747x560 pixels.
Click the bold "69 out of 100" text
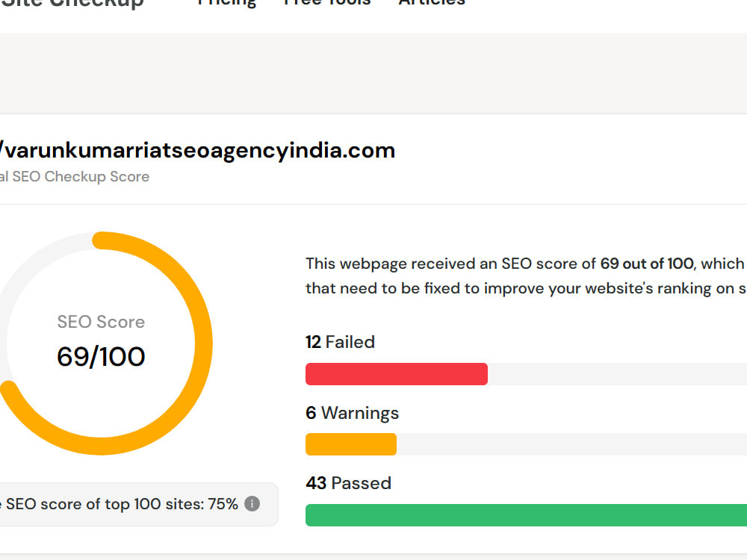[x=647, y=264]
